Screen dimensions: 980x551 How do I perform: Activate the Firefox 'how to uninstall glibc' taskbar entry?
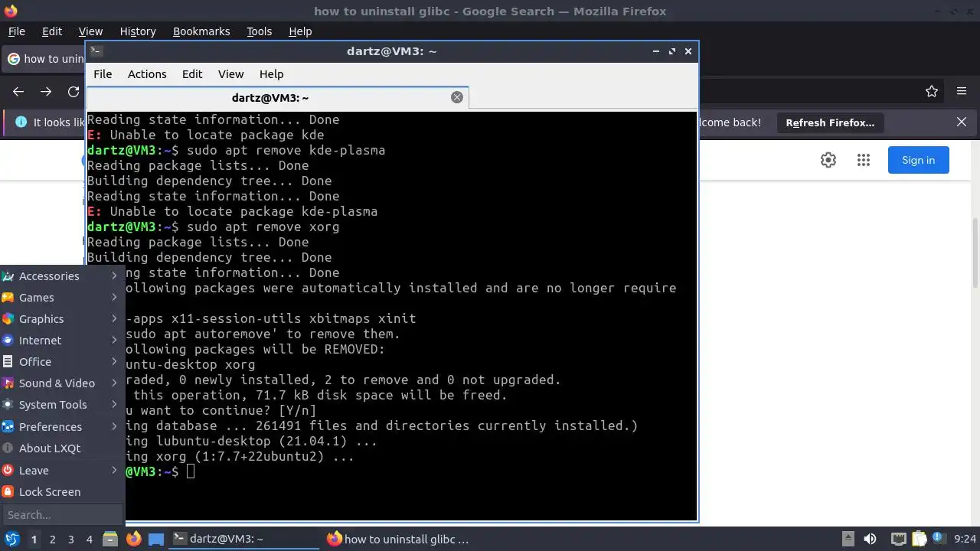point(398,540)
